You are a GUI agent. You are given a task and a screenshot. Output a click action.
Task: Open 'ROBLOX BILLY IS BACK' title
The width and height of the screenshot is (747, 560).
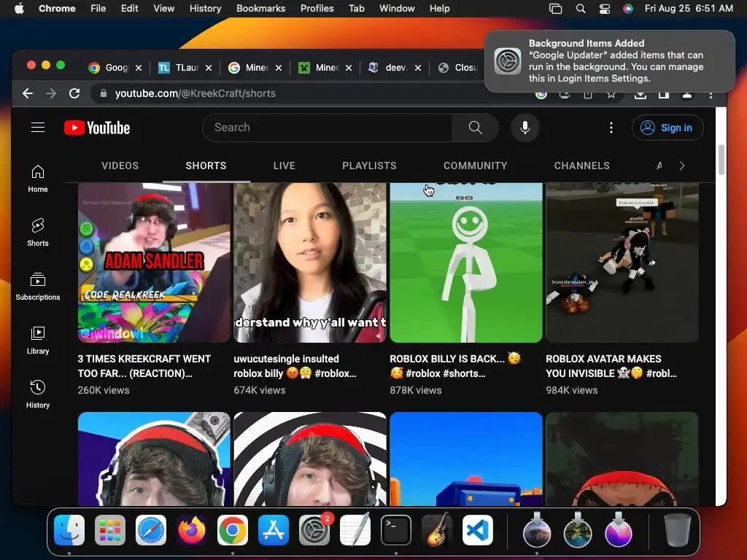(455, 366)
